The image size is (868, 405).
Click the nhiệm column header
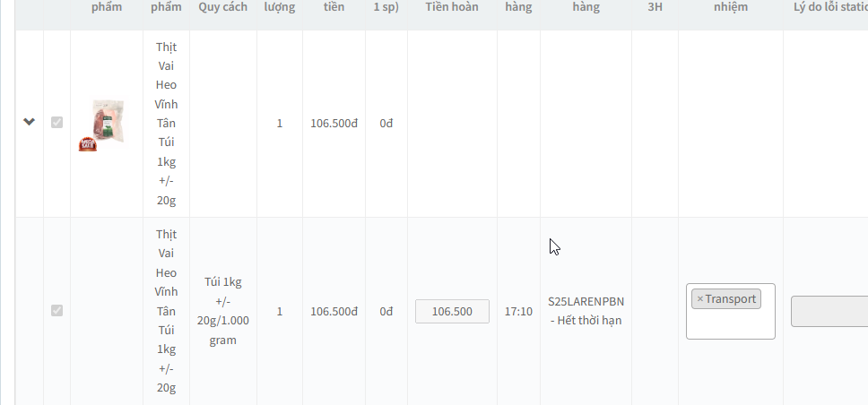[x=730, y=7]
